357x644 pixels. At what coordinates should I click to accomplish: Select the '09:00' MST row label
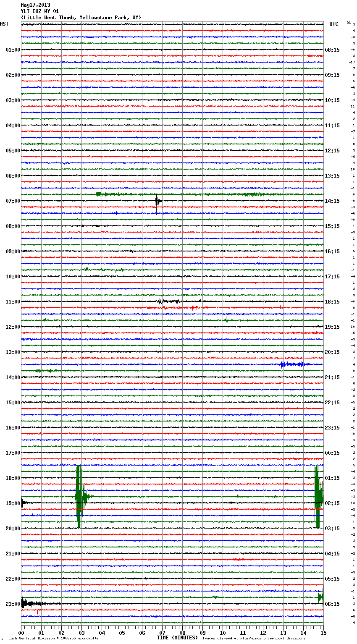pyautogui.click(x=13, y=251)
